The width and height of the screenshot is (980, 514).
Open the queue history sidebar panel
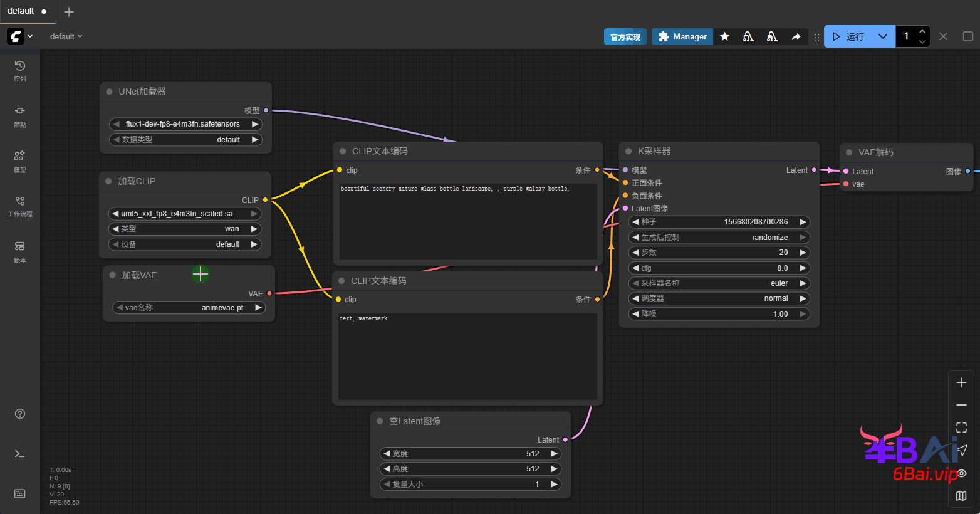[20, 70]
